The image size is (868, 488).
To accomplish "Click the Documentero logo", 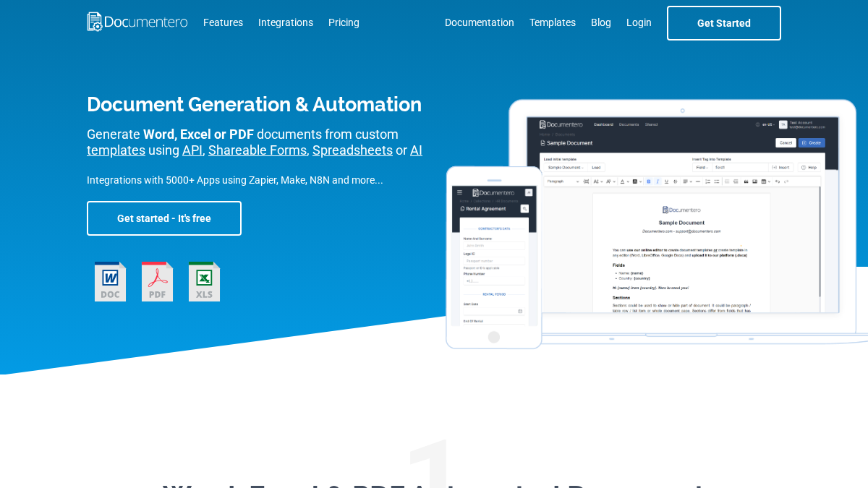I will [137, 22].
